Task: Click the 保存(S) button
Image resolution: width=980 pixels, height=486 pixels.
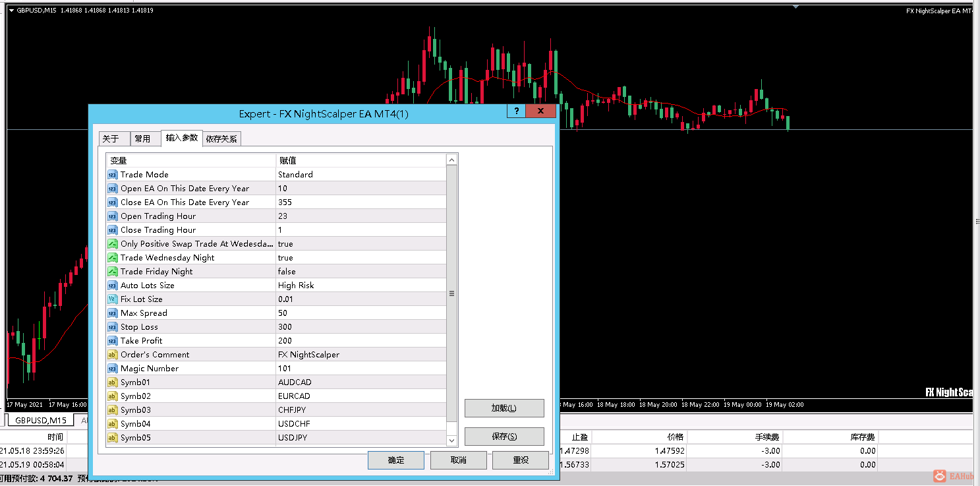Action: coord(504,437)
